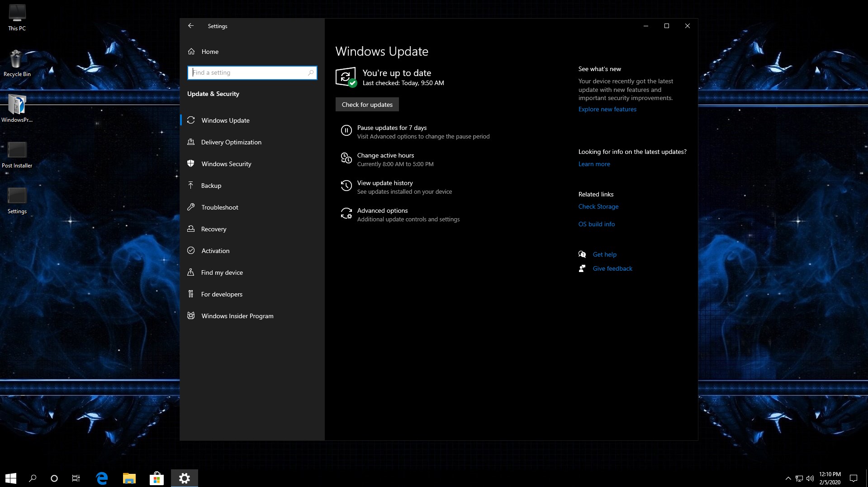Open File Explorer from the taskbar
Screen dimensions: 868x487
129,478
